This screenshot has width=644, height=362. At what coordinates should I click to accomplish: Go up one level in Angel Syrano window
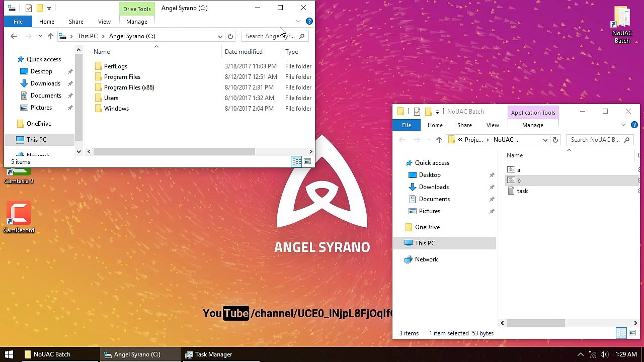point(50,36)
